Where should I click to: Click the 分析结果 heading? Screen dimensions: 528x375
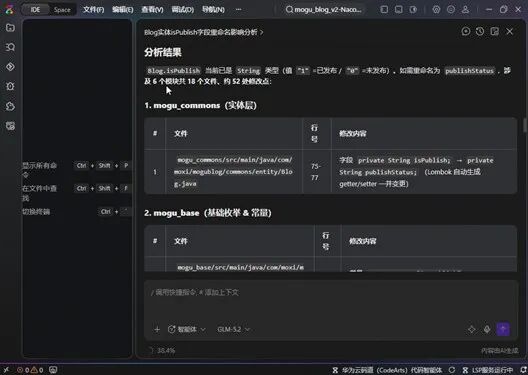click(163, 52)
